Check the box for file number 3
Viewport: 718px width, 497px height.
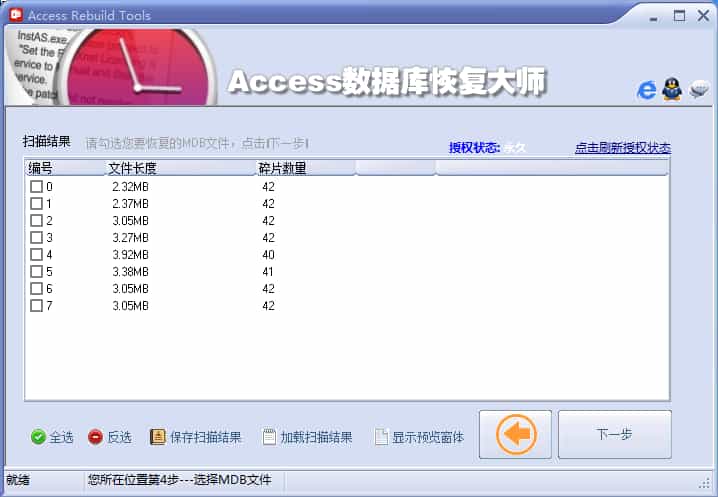[x=36, y=237]
